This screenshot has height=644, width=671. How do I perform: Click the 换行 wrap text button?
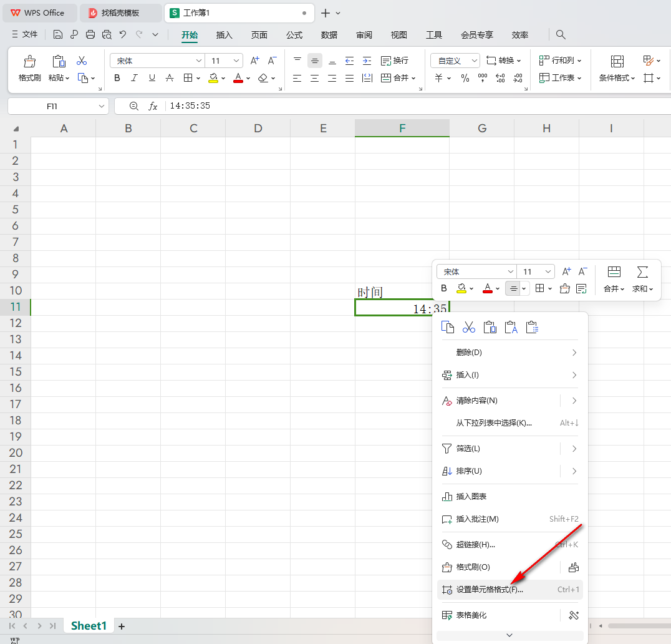[x=394, y=61]
